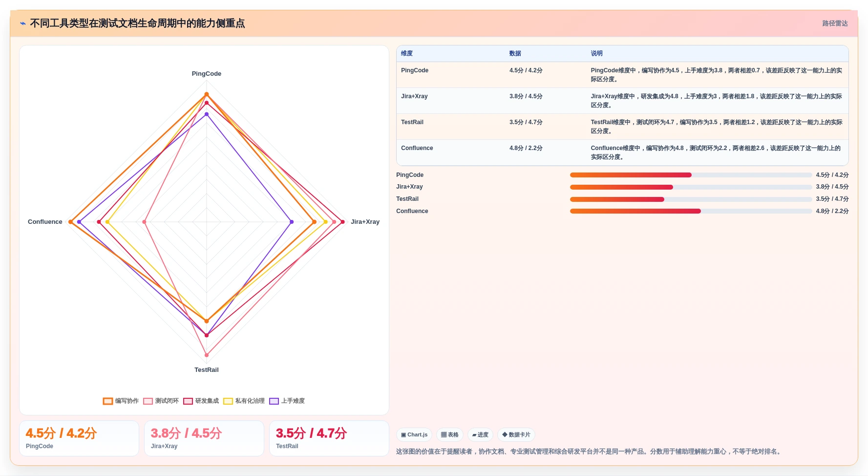The width and height of the screenshot is (868, 476).
Task: Open the TestRail 3.5分 / 4.7分 data card
Action: (x=329, y=438)
